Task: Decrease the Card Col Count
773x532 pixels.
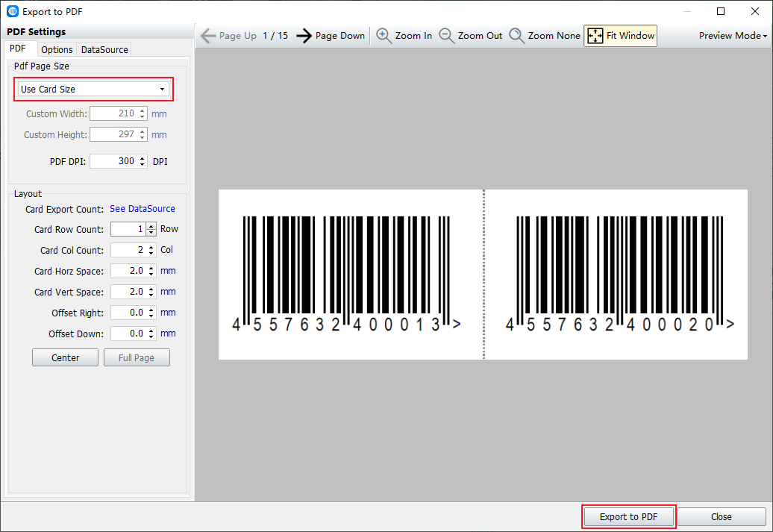Action: click(151, 254)
